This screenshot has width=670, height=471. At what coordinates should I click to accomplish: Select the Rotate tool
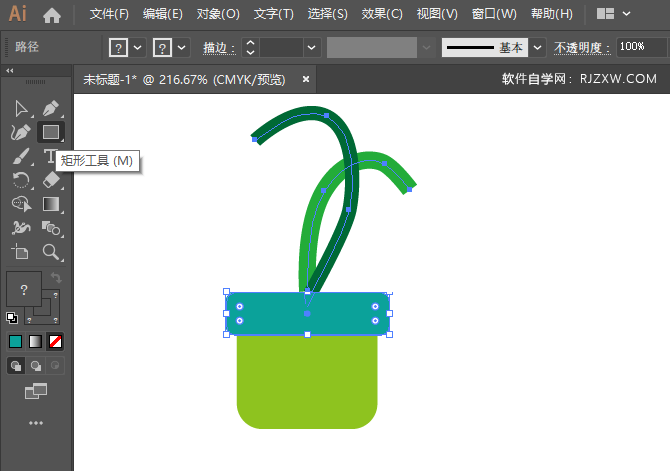(x=20, y=180)
